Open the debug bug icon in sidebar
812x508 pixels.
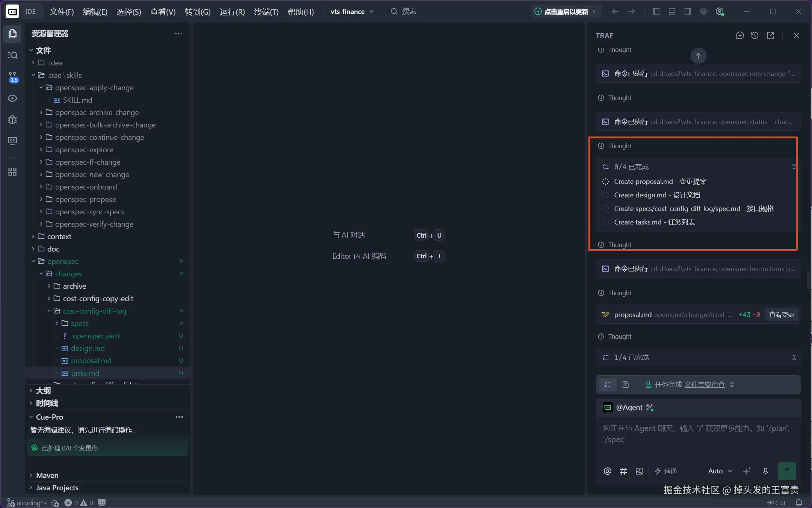click(12, 120)
